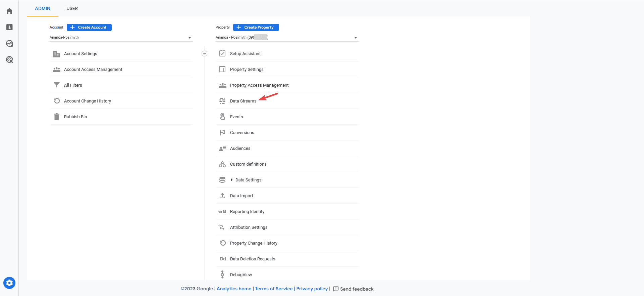Expand the Data Settings triangle

[231, 180]
